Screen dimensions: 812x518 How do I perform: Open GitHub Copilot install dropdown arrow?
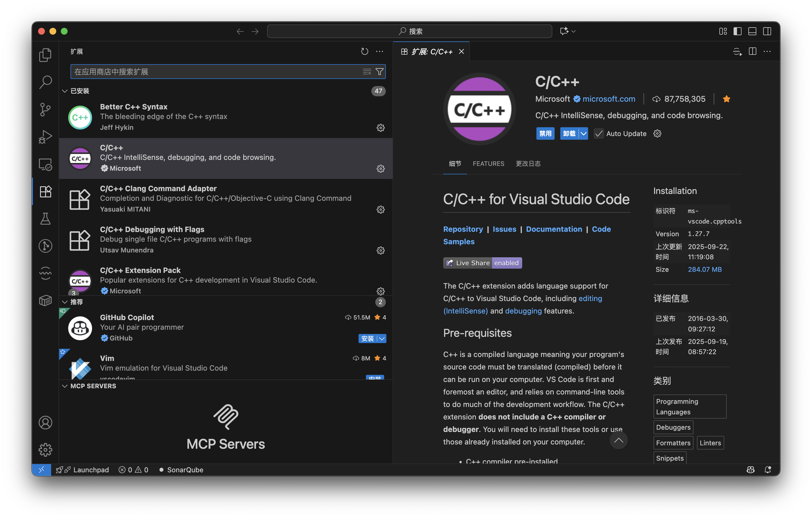pyautogui.click(x=382, y=338)
